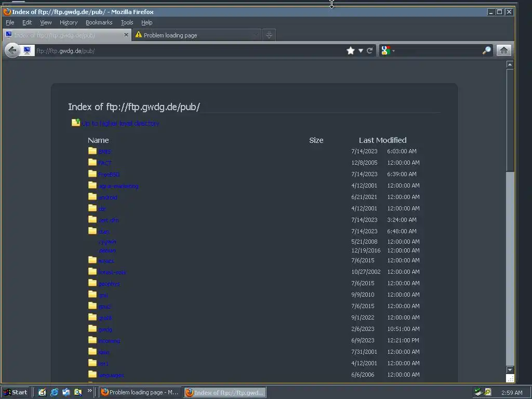Open the debian directory link
The width and height of the screenshot is (532, 399).
pos(107,251)
